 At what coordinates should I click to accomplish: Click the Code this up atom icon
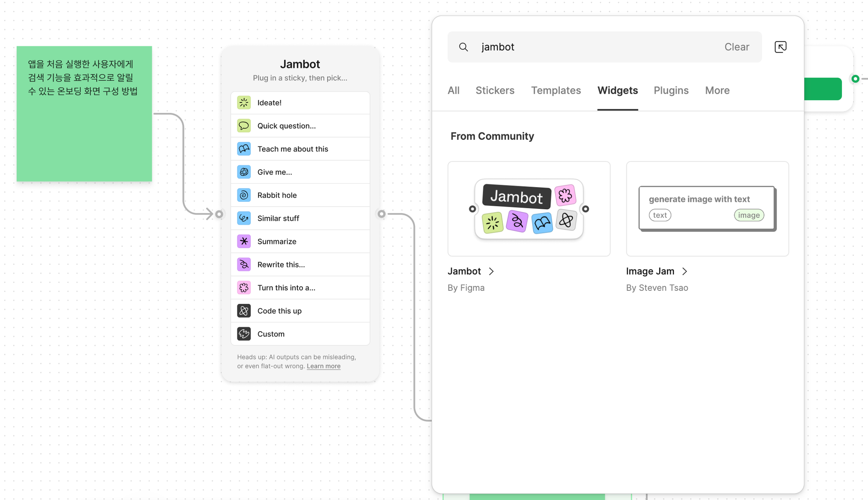[x=244, y=311]
